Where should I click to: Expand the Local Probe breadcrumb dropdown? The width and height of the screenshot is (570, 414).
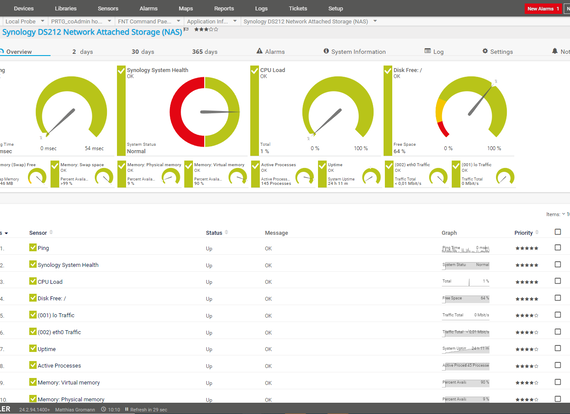pos(43,21)
